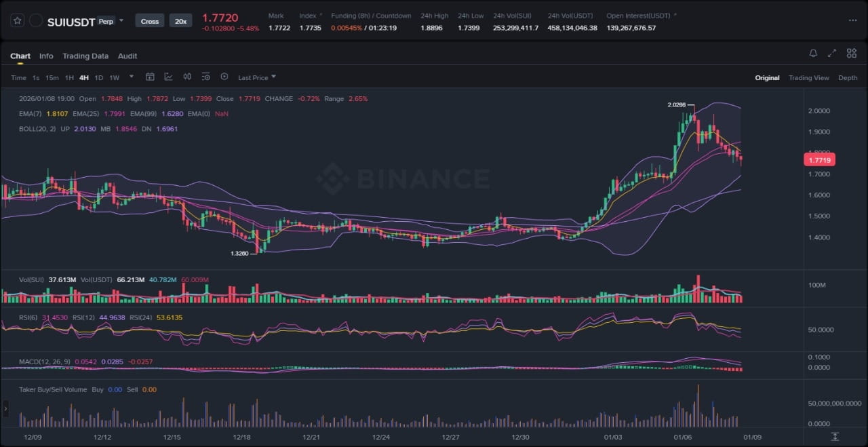Select the 1H interval
This screenshot has height=447, width=868.
tap(69, 78)
